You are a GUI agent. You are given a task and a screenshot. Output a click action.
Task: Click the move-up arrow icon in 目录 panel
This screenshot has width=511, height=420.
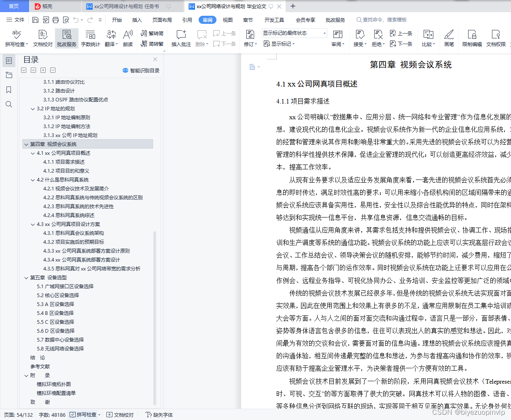pyautogui.click(x=33, y=70)
